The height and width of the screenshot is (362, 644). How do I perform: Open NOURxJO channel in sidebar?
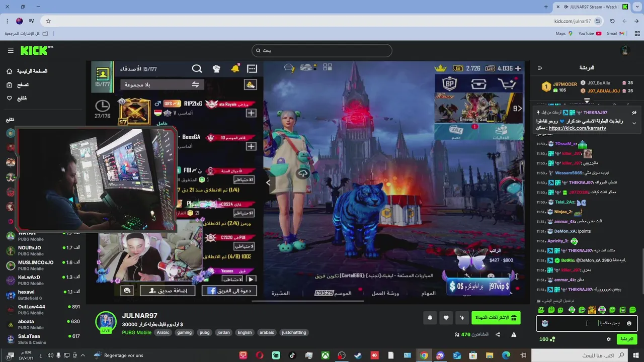point(43,251)
